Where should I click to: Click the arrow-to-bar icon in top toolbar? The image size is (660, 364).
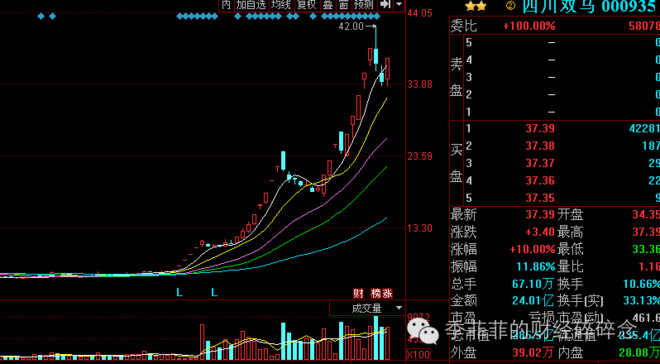point(385,5)
